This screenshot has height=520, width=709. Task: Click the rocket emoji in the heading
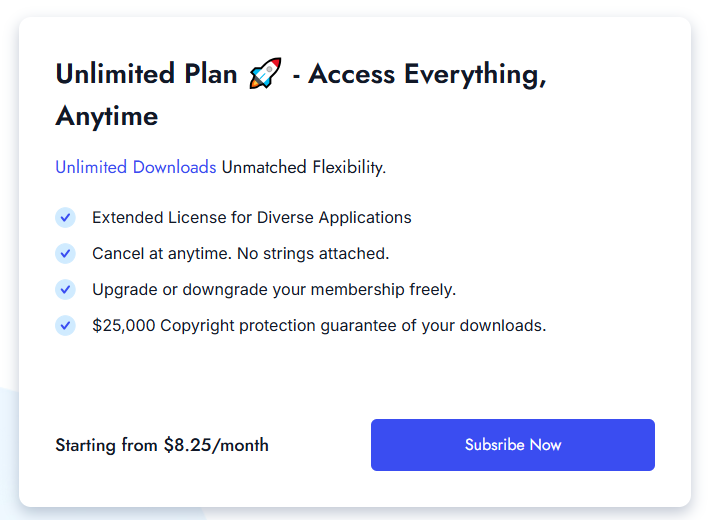265,75
